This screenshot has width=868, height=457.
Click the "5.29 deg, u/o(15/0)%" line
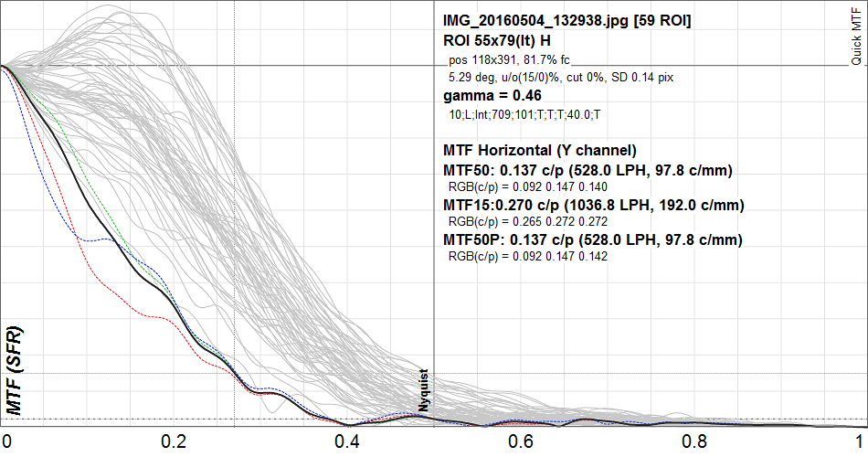(x=561, y=78)
